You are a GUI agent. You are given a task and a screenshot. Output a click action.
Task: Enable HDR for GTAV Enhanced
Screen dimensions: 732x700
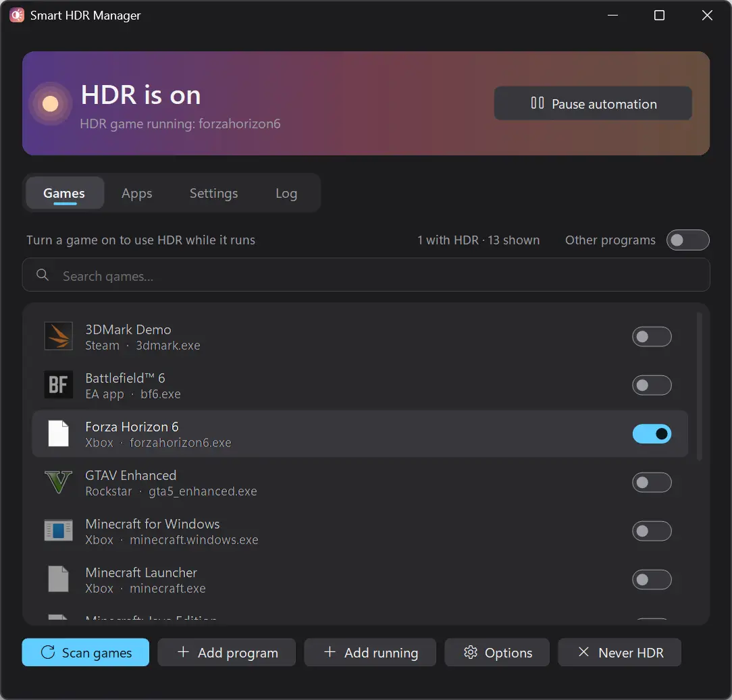(652, 482)
